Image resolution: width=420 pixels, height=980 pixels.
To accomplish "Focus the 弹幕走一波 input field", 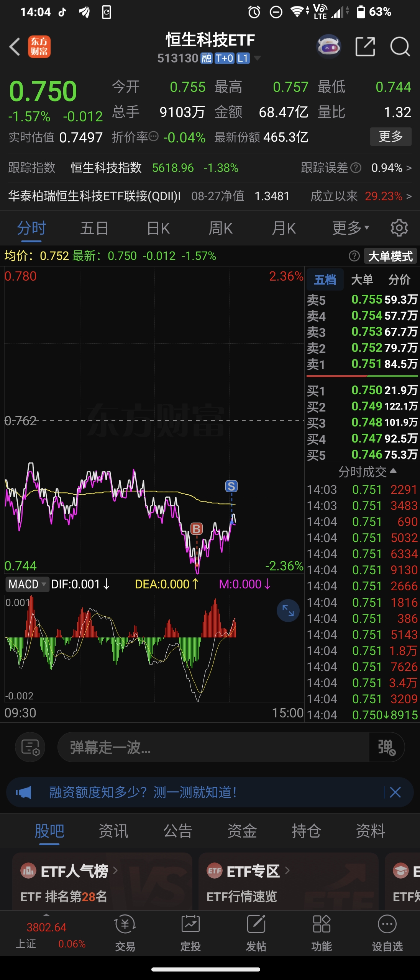I will coord(213,747).
